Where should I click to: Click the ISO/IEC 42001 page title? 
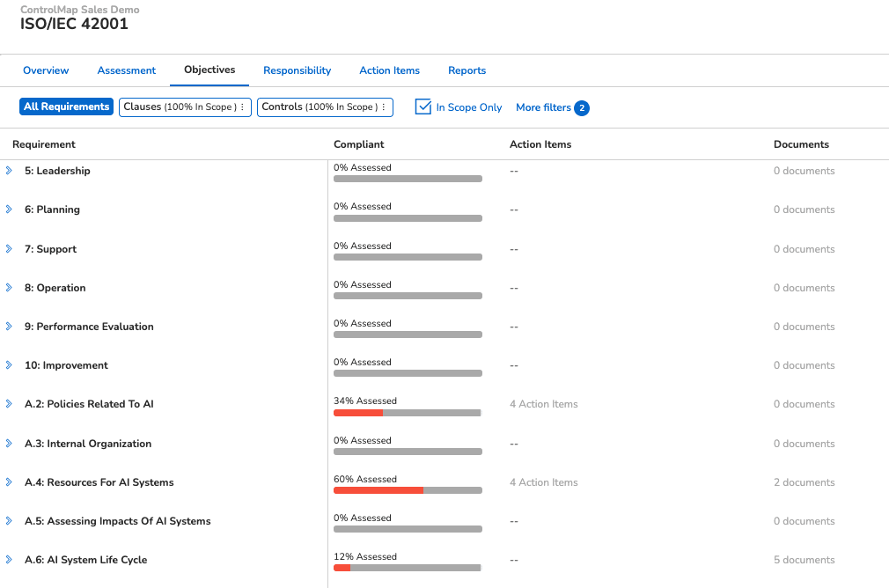(74, 24)
